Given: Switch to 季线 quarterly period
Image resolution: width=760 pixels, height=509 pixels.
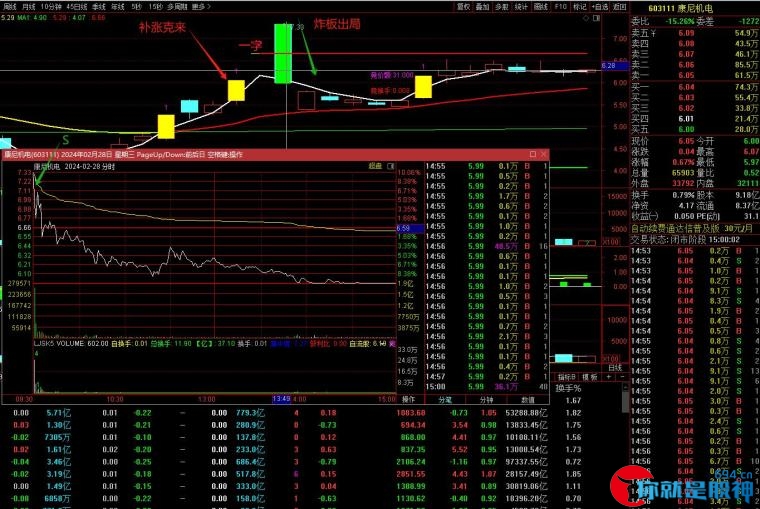Looking at the screenshot, I should (x=99, y=7).
